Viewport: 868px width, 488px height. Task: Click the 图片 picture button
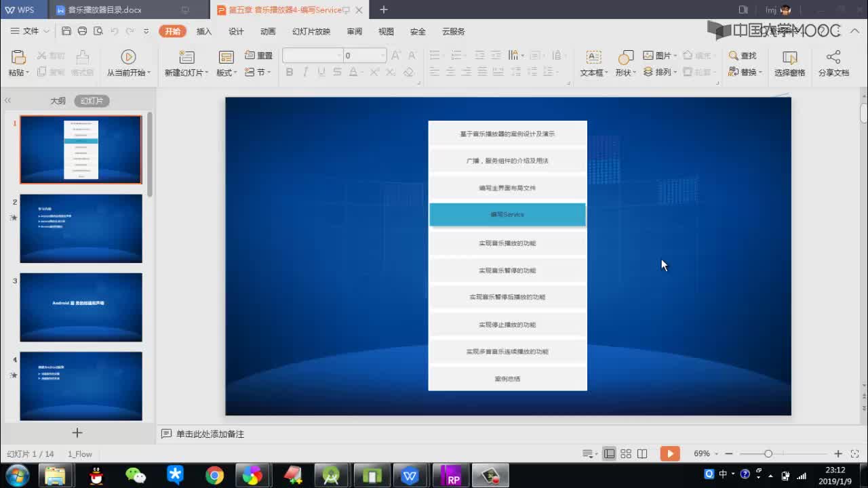[659, 56]
